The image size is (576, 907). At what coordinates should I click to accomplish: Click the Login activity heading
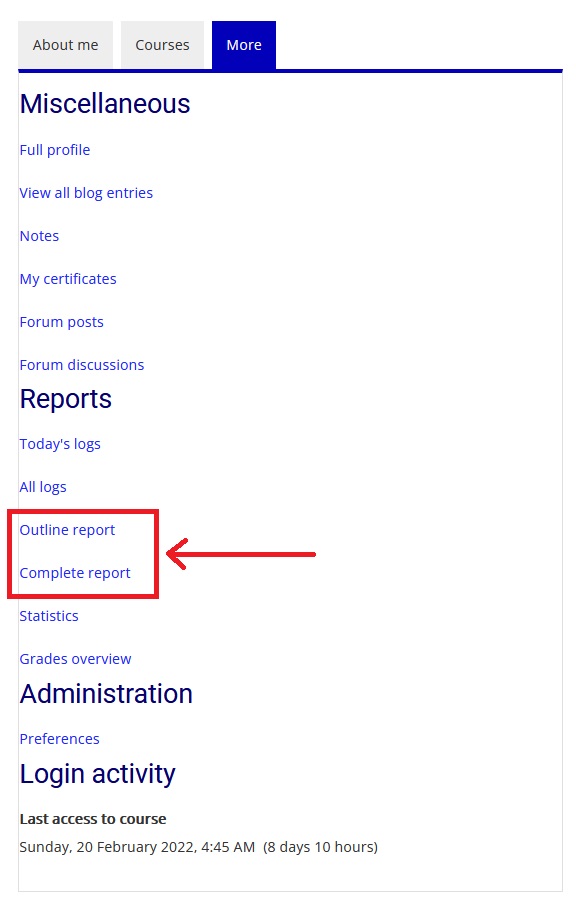pos(98,774)
